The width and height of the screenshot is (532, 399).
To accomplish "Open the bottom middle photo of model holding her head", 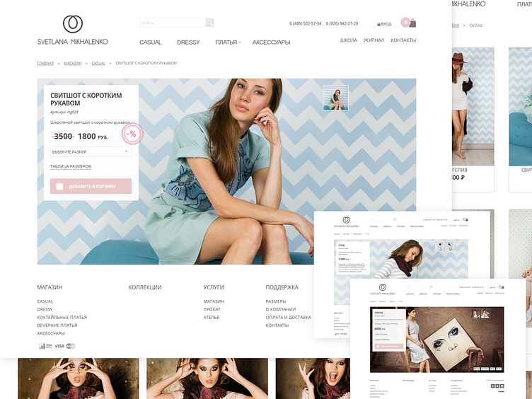I will [x=207, y=378].
